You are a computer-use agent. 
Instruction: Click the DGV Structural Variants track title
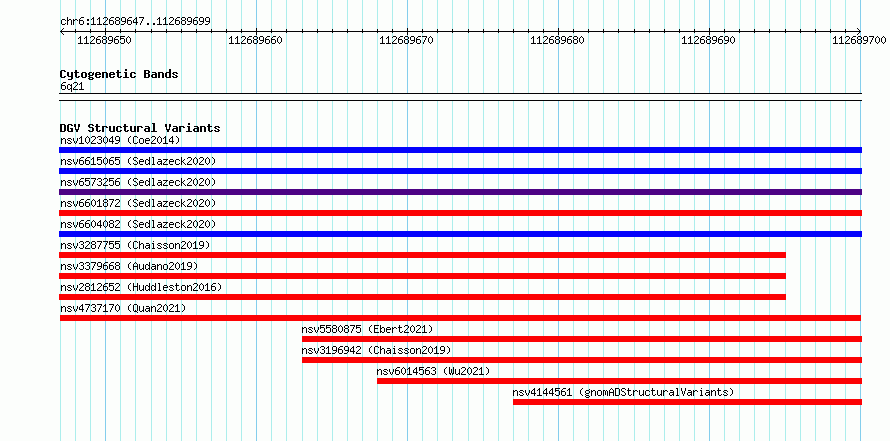(140, 128)
